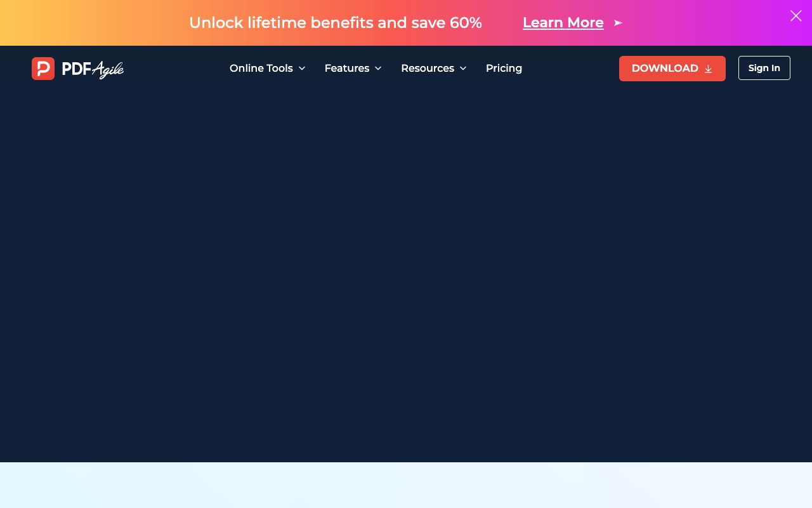
Task: Click the Sign In button
Action: tap(764, 68)
